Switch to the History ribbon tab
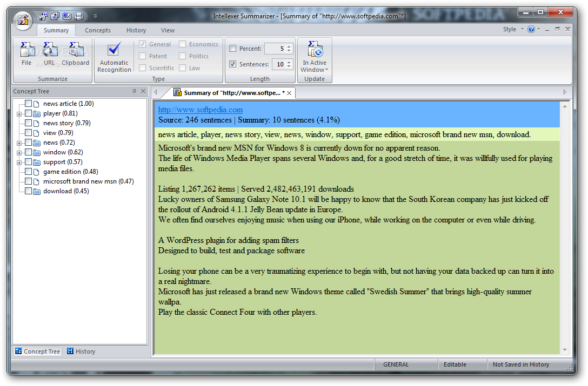This screenshot has height=386, width=588. [x=136, y=30]
